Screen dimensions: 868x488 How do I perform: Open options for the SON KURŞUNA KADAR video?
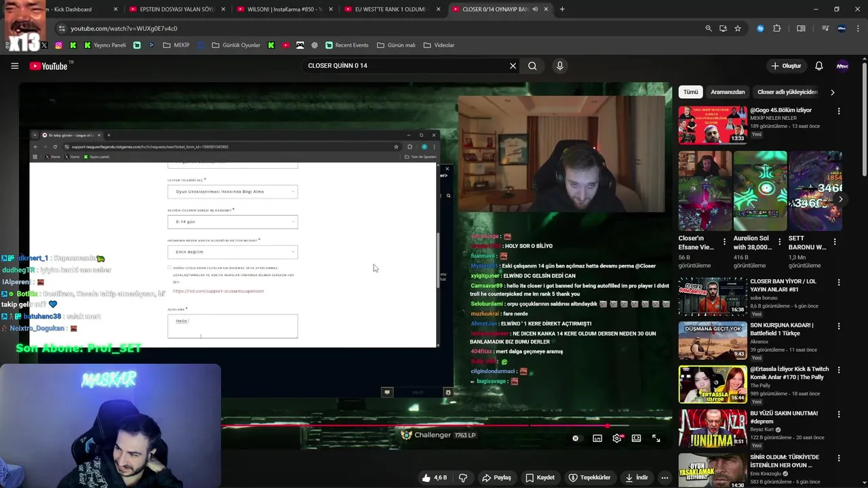(839, 326)
